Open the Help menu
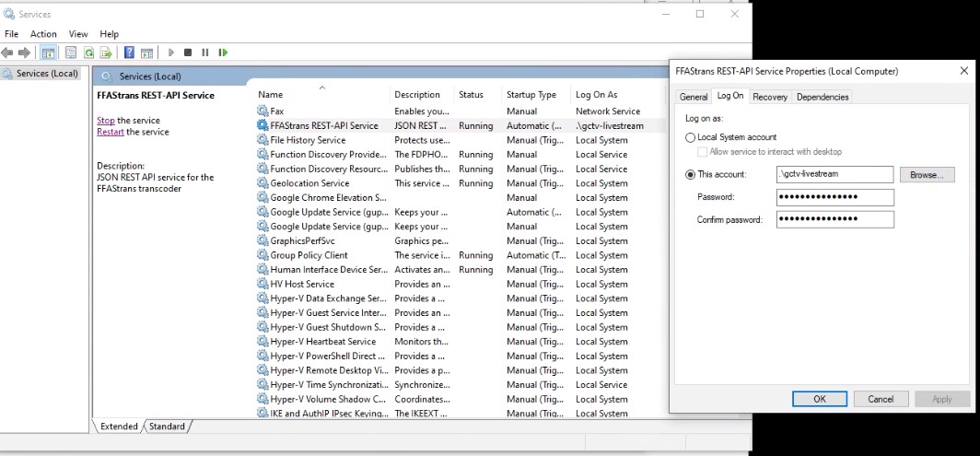Screen dimensions: 980x456 (109, 34)
